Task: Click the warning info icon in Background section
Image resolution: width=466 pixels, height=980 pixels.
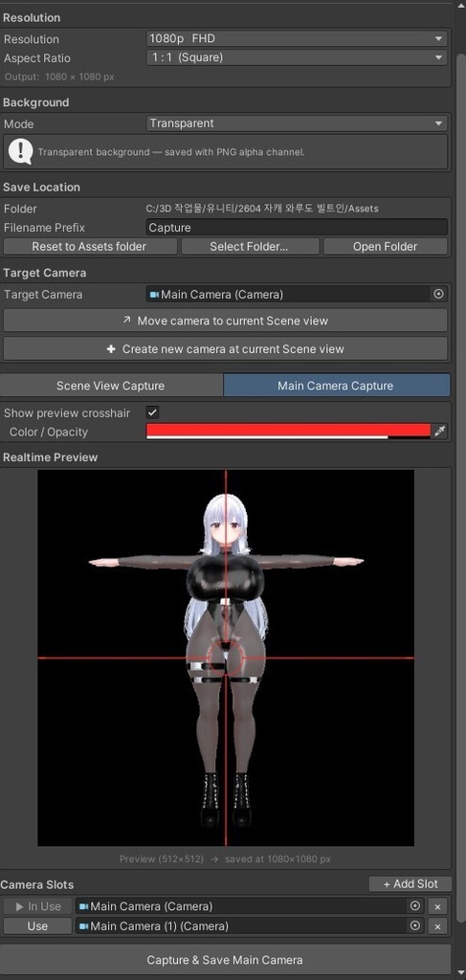Action: tap(21, 151)
